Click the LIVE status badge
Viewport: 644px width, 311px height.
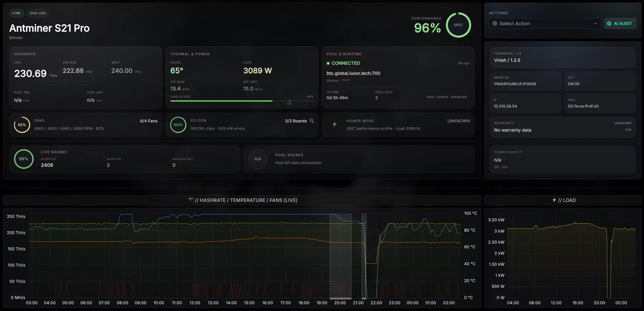click(16, 13)
